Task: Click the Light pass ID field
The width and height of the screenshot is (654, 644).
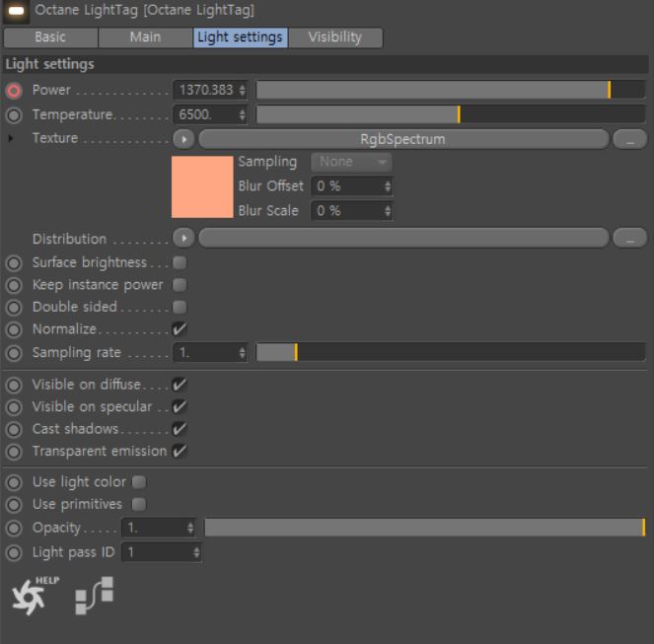Action: [x=162, y=552]
